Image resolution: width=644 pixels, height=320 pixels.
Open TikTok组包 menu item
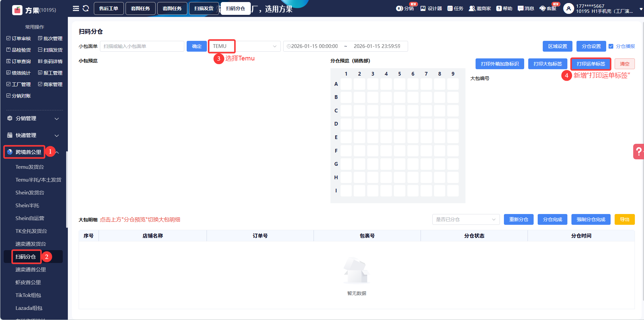(28, 295)
